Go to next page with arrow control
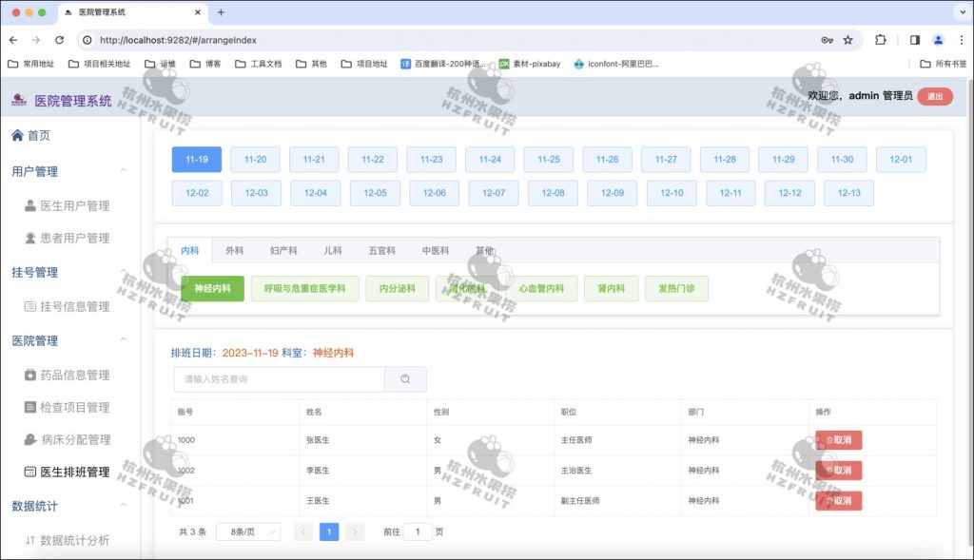Image resolution: width=974 pixels, height=560 pixels. pyautogui.click(x=353, y=531)
